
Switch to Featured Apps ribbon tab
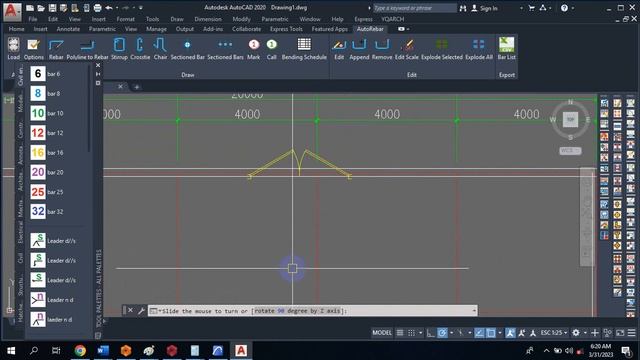(x=329, y=29)
